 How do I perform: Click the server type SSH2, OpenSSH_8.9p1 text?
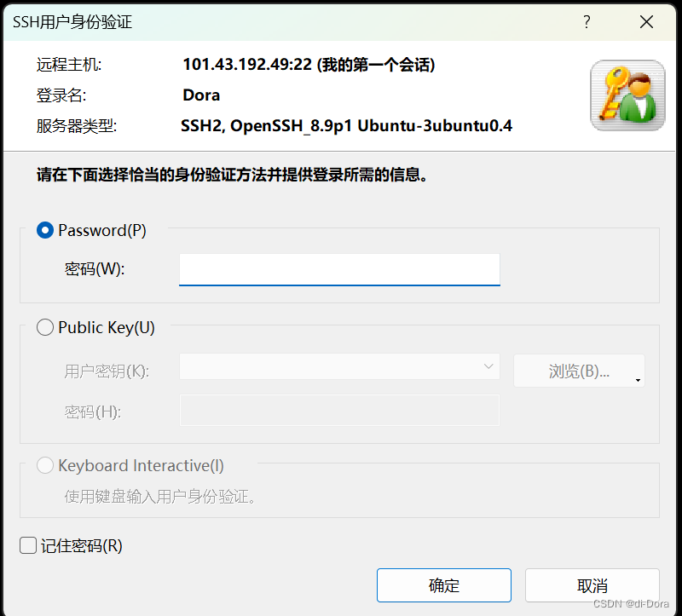point(346,125)
